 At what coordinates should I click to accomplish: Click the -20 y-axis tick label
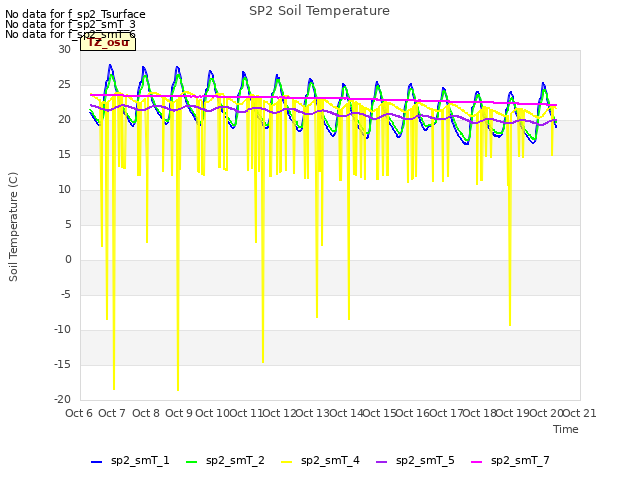pyautogui.click(x=63, y=400)
